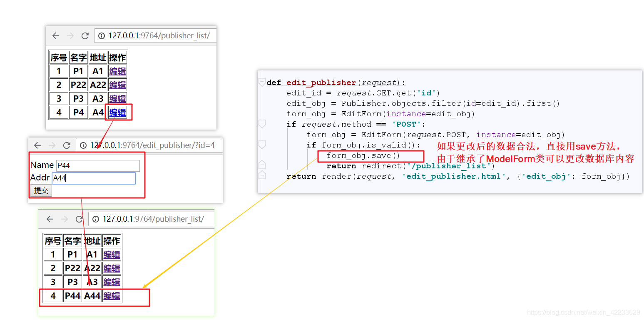Click P22 cell in table containing P44
644x320 pixels.
tap(72, 268)
